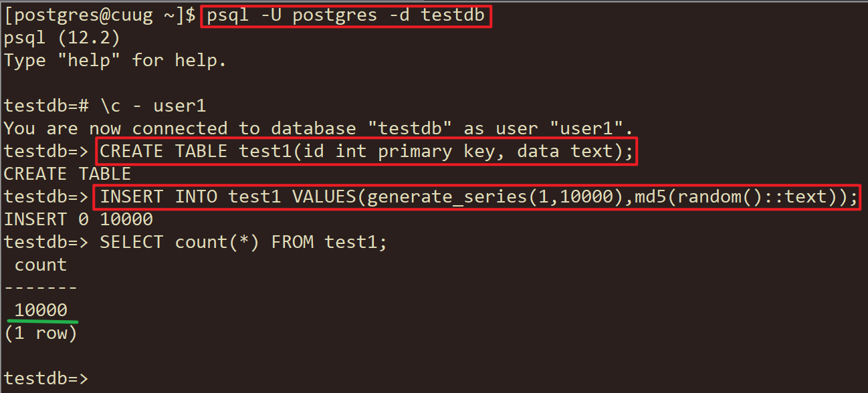The image size is (868, 393).
Task: Click the psql (12.2) version line
Action: point(62,38)
